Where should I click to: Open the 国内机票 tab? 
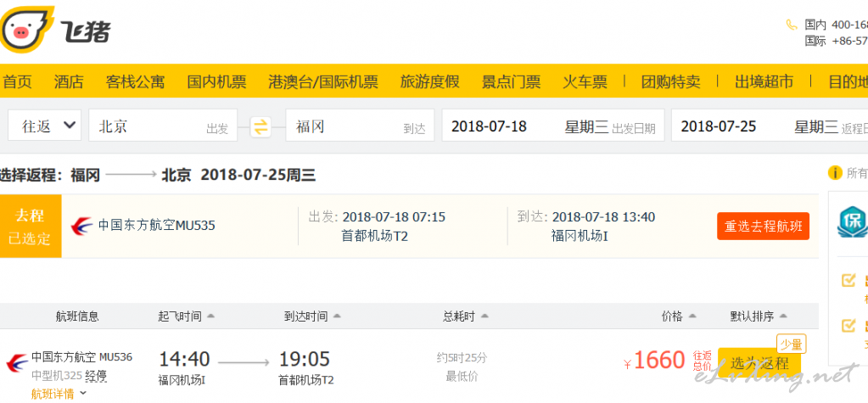click(216, 81)
